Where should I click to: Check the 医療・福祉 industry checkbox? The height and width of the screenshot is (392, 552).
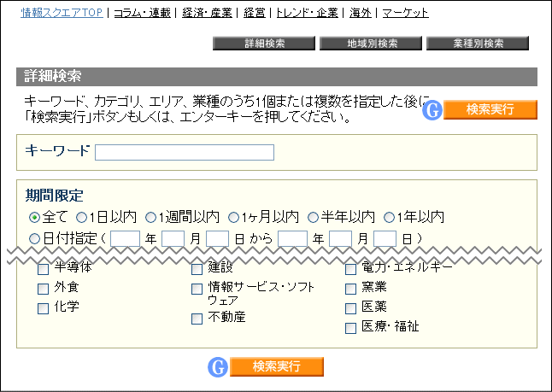[x=350, y=328]
